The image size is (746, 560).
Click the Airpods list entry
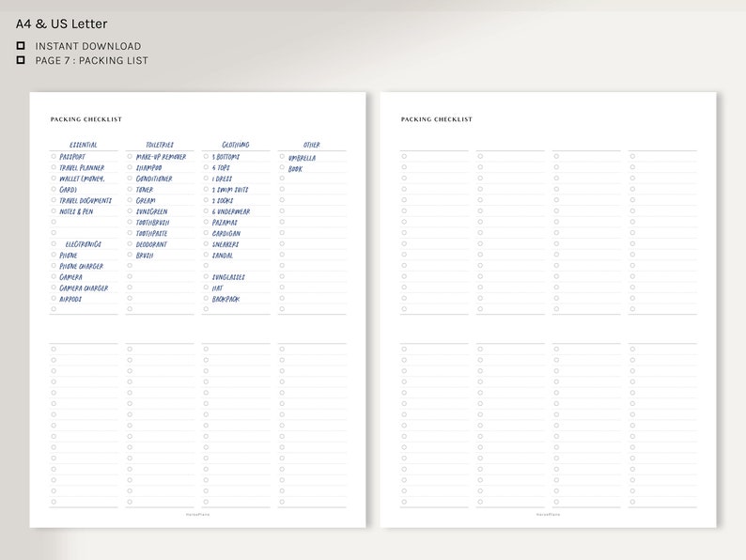pos(70,299)
